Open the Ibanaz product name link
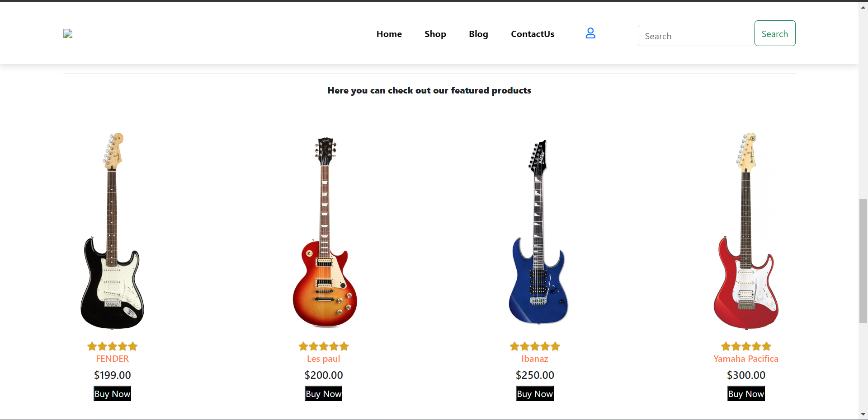The width and height of the screenshot is (868, 420). tap(535, 359)
